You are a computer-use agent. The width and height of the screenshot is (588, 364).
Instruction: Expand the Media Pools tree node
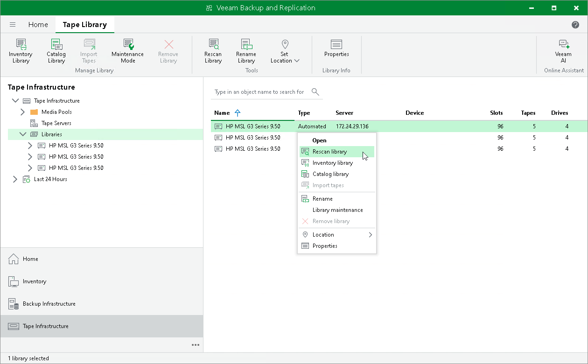[23, 112]
